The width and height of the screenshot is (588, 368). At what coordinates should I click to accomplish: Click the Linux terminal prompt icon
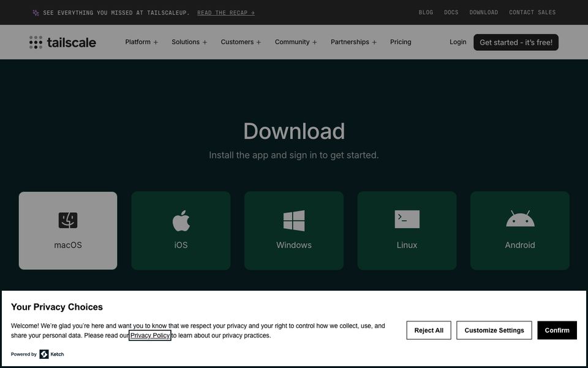407,219
